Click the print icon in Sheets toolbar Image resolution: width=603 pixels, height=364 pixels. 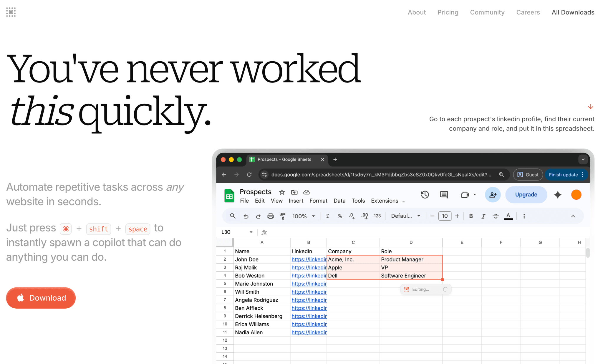click(x=270, y=216)
